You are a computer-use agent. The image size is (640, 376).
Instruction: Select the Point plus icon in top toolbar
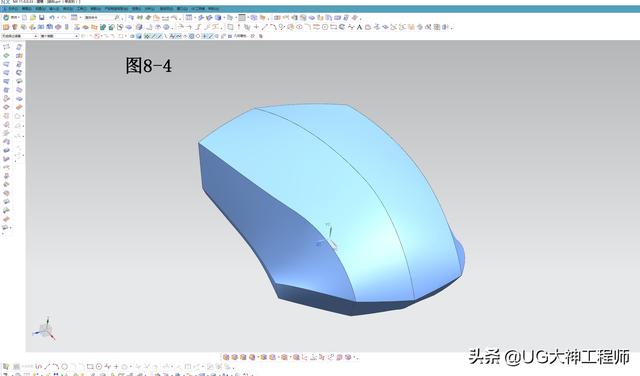pyautogui.click(x=256, y=27)
